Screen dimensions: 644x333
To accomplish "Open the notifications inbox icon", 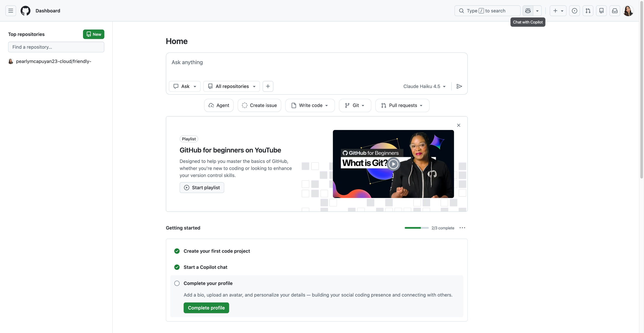I will [615, 11].
